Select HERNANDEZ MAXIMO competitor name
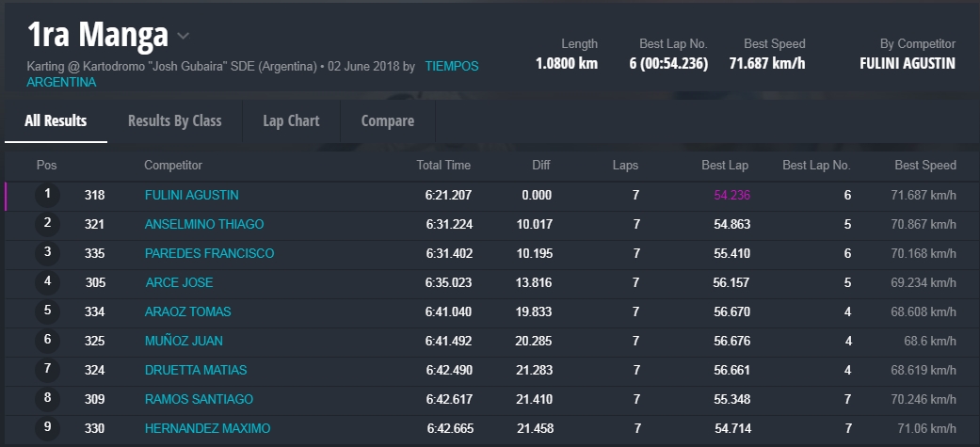980x447 pixels. (207, 429)
